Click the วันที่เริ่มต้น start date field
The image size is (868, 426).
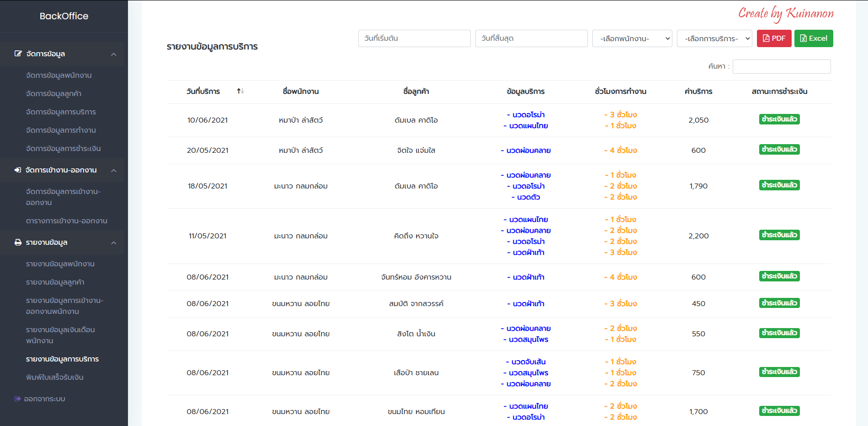click(x=414, y=38)
